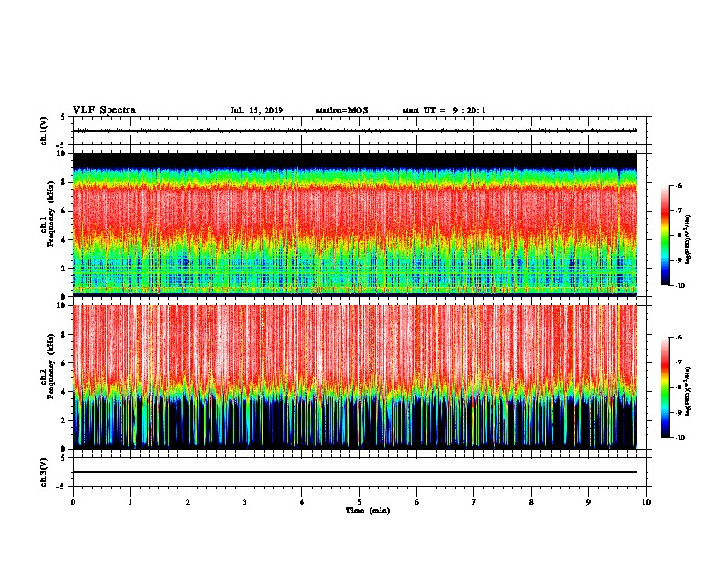
Task: Click the flat ch.3 voltage trace line
Action: pyautogui.click(x=355, y=472)
